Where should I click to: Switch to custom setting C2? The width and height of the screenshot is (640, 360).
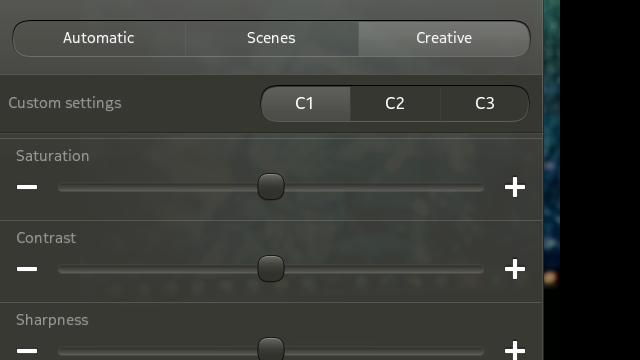(x=395, y=103)
